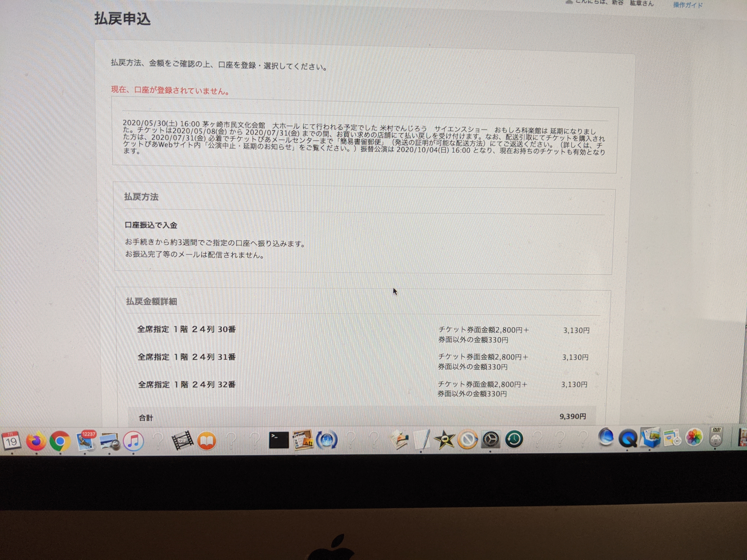Open the 操作ガイド link

pyautogui.click(x=688, y=5)
